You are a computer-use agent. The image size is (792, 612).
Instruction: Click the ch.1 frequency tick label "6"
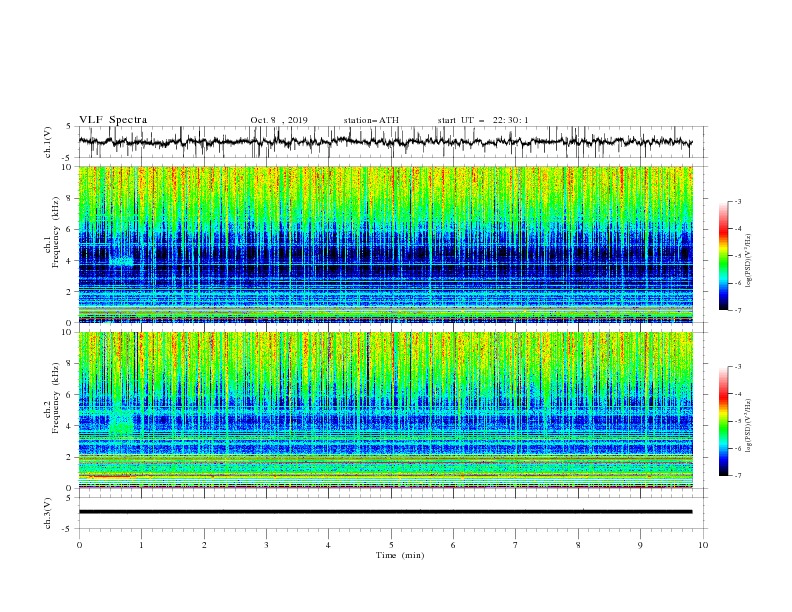coord(71,230)
